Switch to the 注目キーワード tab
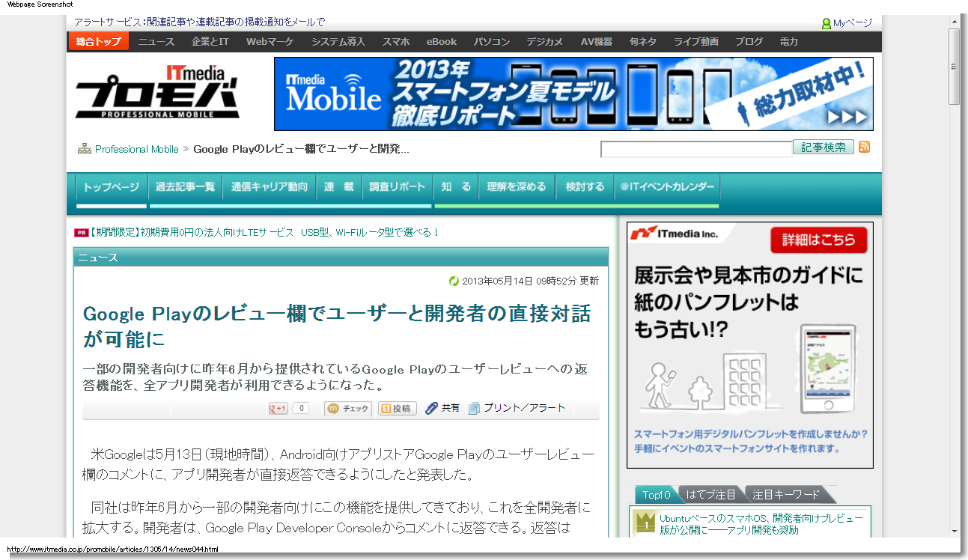 click(786, 495)
